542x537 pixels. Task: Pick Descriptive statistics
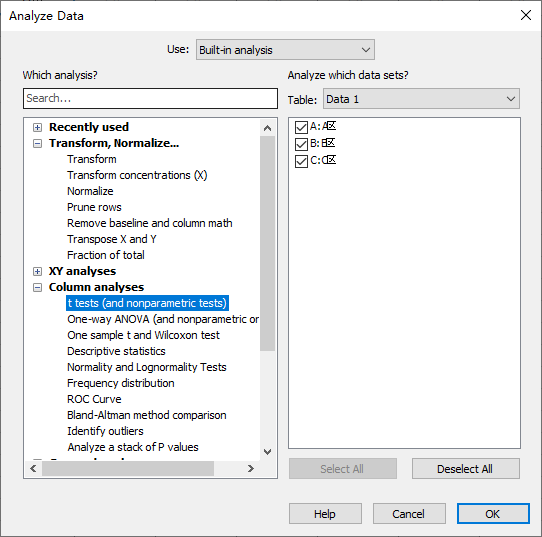tap(116, 351)
